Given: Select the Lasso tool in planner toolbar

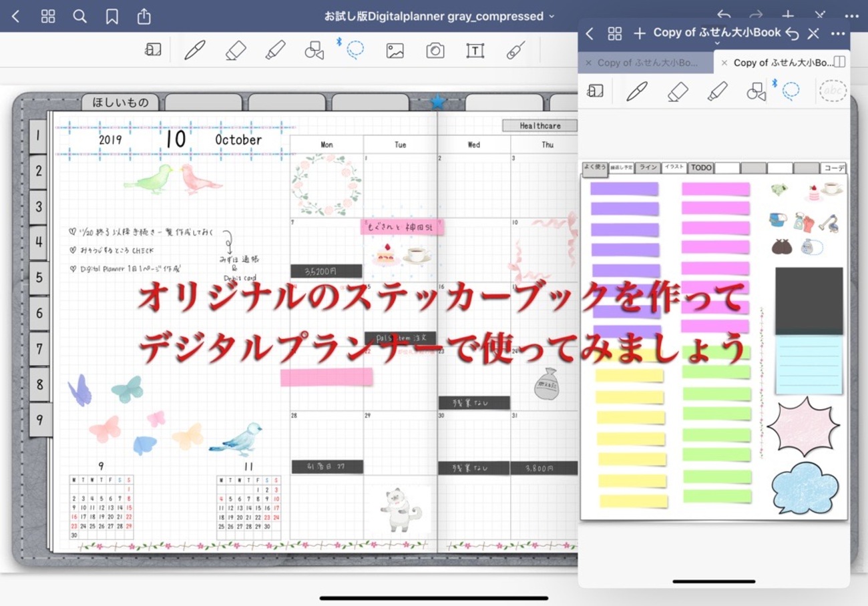Looking at the screenshot, I should [x=355, y=49].
